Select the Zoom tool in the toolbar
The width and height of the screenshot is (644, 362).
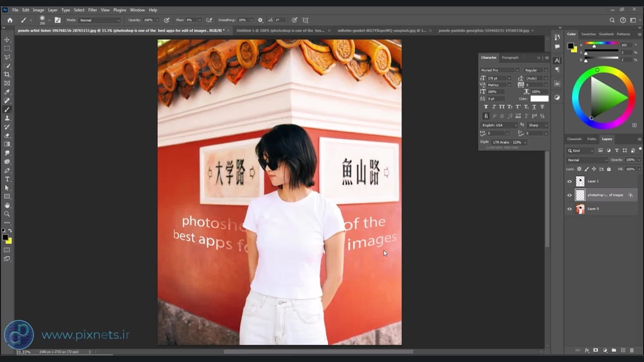tap(7, 214)
